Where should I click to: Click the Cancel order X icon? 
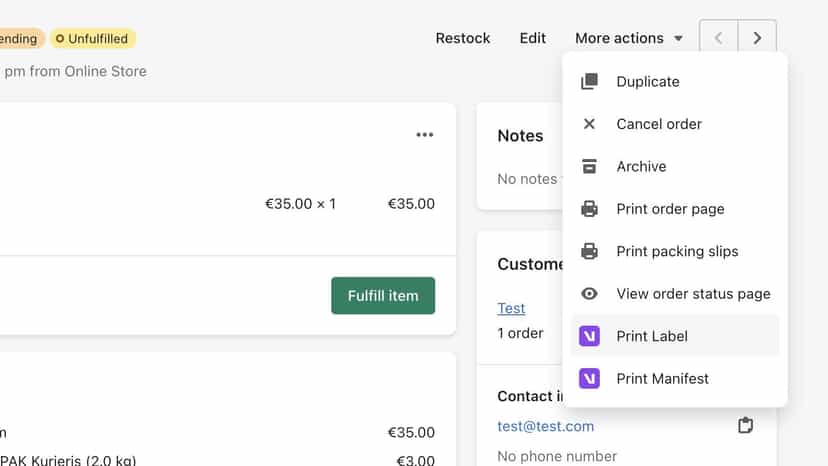(x=589, y=124)
